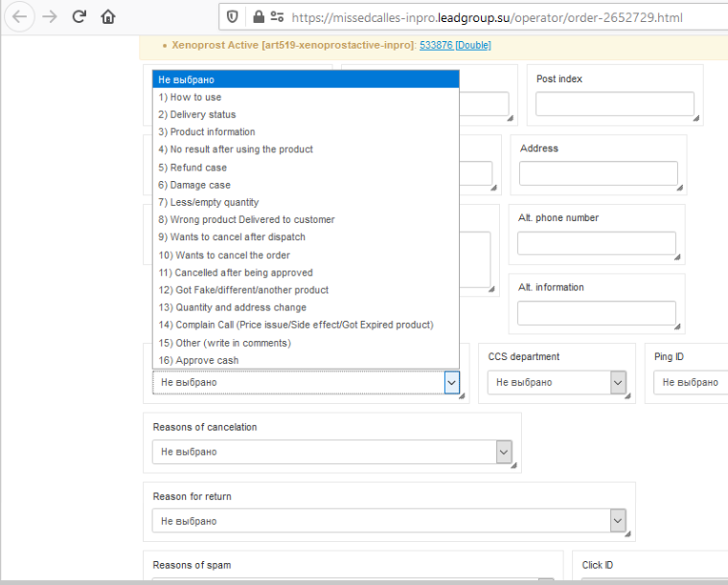
Task: Choose '6) Damage case' option
Action: click(306, 185)
